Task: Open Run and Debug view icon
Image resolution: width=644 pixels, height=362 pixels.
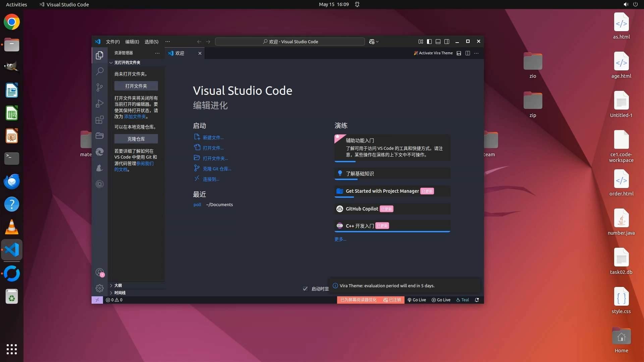Action: tap(100, 104)
